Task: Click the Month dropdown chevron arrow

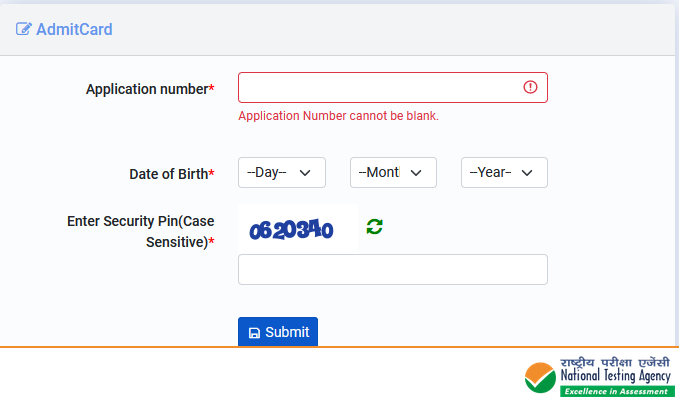Action: point(416,173)
